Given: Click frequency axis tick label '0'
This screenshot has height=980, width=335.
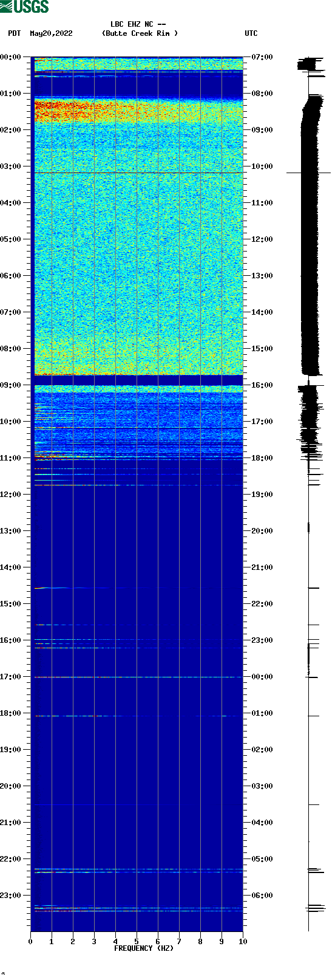Looking at the screenshot, I should coord(30,942).
